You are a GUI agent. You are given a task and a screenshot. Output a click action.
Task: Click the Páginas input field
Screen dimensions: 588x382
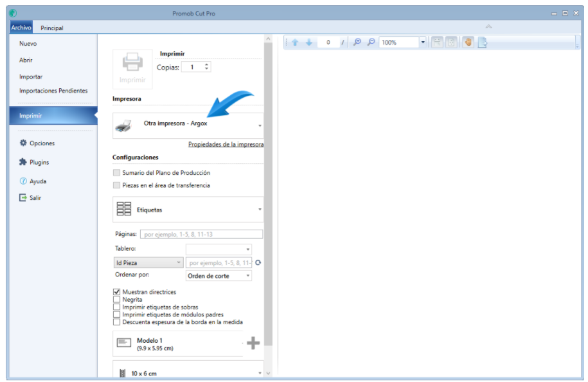(x=201, y=234)
